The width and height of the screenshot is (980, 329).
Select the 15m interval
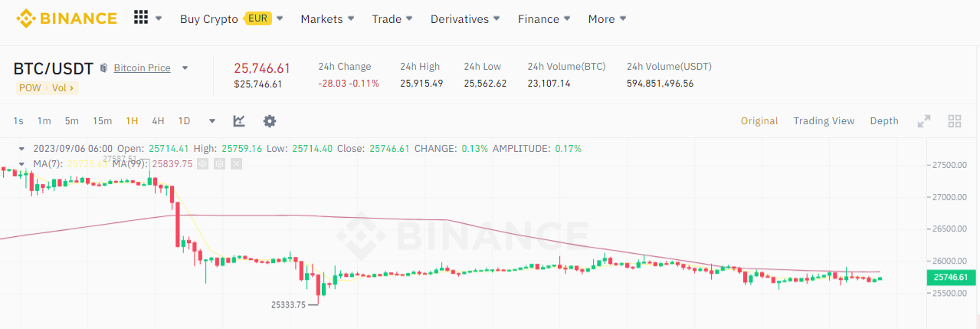point(102,121)
